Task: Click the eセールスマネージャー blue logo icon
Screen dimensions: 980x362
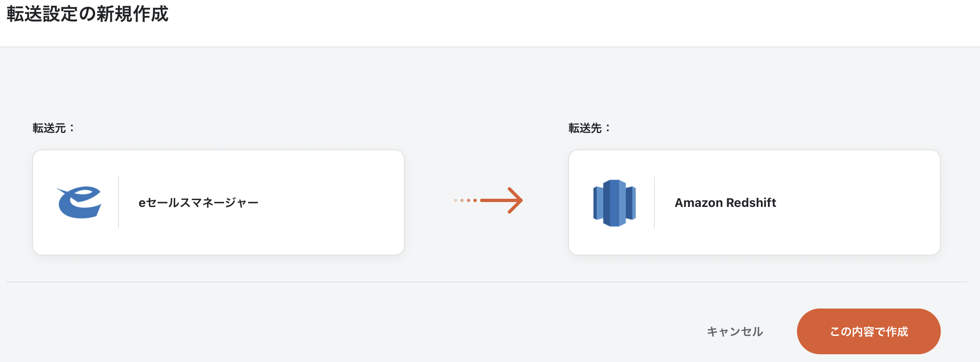Action: [79, 202]
